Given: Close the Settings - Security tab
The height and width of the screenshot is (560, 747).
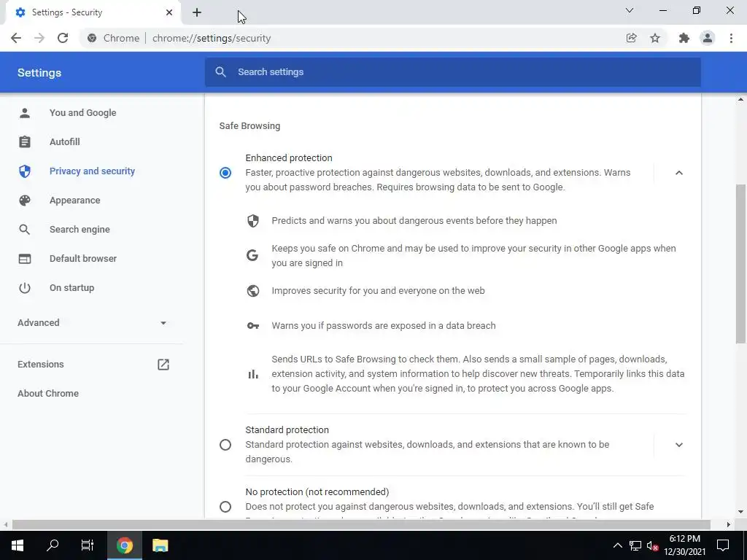Looking at the screenshot, I should click(169, 12).
